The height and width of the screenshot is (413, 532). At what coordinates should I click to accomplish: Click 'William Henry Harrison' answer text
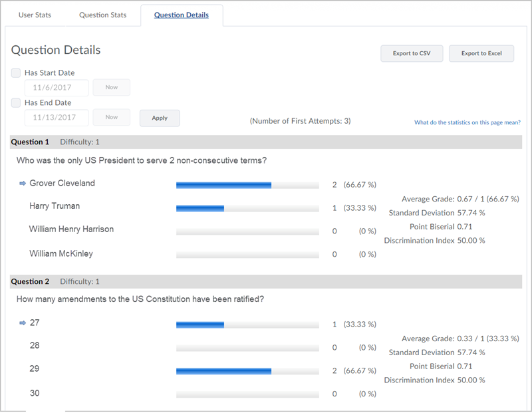click(71, 229)
